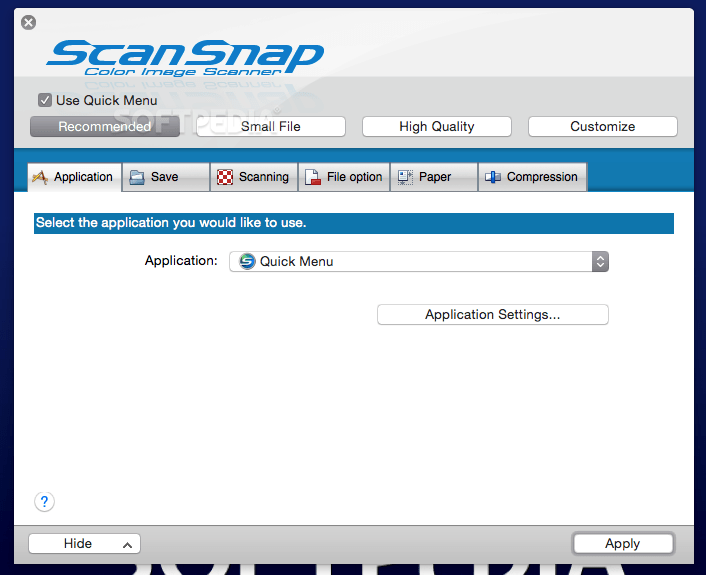The image size is (706, 575).
Task: Choose the Small File profile
Action: pos(271,127)
